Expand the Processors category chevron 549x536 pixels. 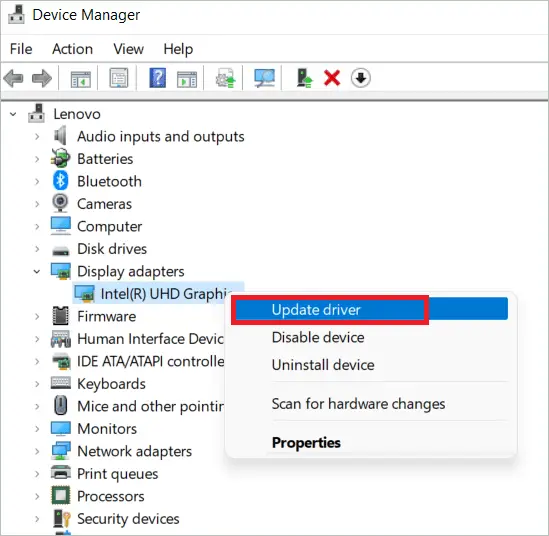click(37, 496)
